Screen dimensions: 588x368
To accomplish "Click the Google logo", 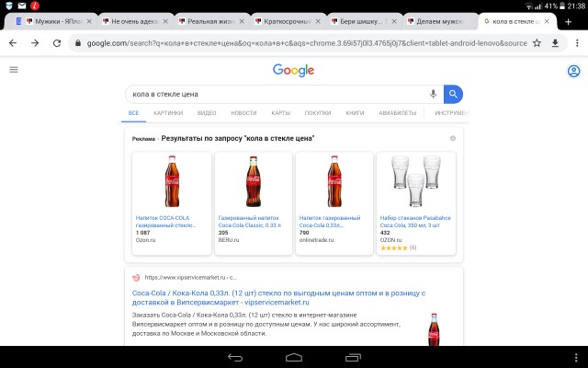I will (293, 70).
